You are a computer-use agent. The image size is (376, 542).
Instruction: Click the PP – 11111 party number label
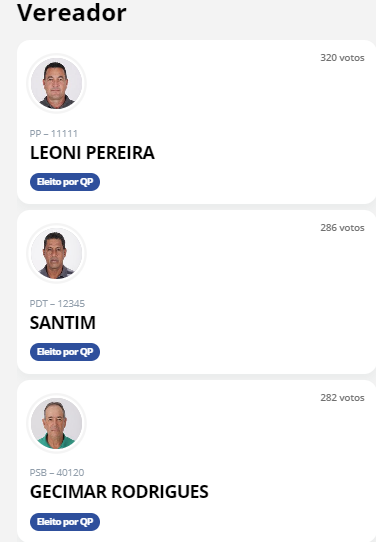tap(54, 133)
